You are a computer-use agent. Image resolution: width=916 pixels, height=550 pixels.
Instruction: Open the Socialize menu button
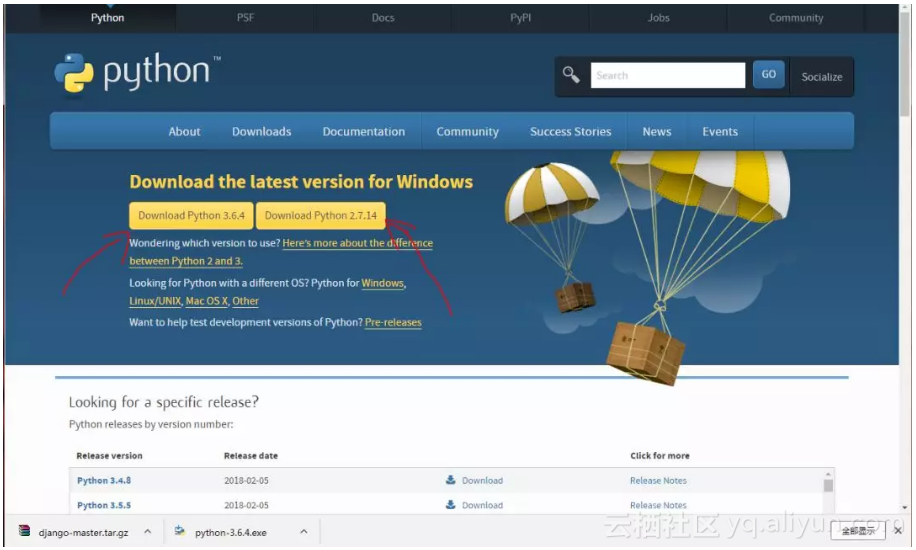[x=821, y=77]
